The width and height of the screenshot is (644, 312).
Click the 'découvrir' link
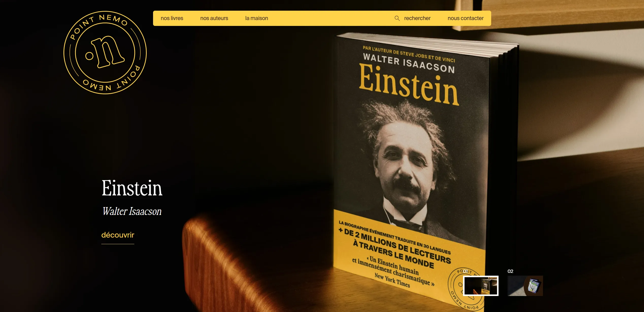(x=118, y=235)
